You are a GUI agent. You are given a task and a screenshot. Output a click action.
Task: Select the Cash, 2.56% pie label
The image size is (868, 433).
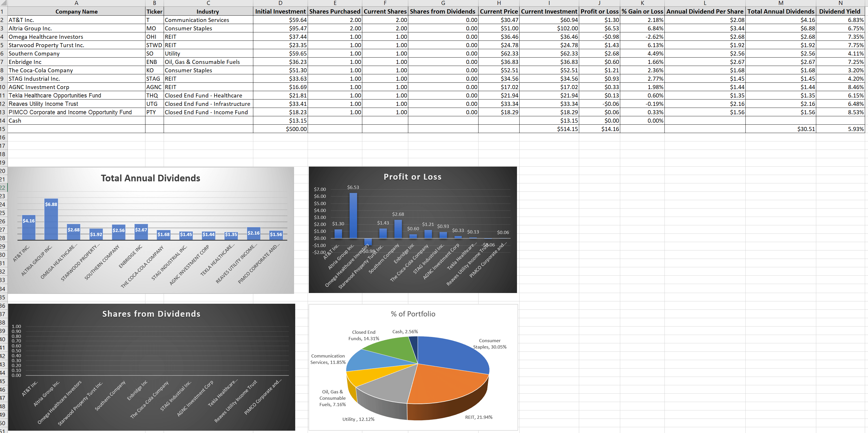(405, 331)
